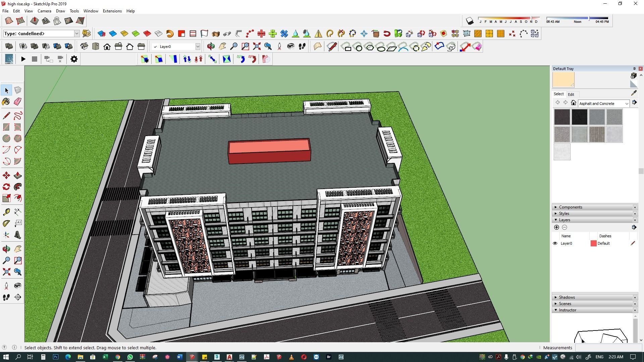Expand the Components panel
This screenshot has width=644, height=362.
click(556, 207)
